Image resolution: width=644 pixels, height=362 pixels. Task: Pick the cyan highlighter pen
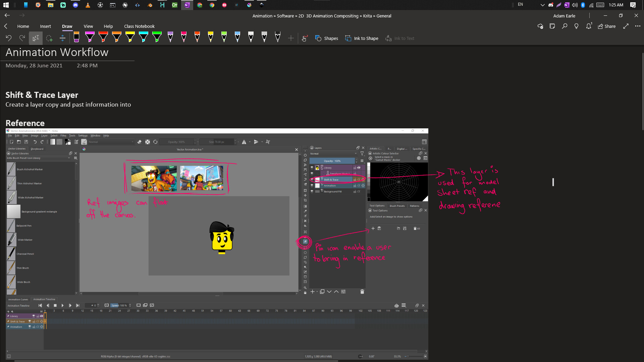point(143,37)
